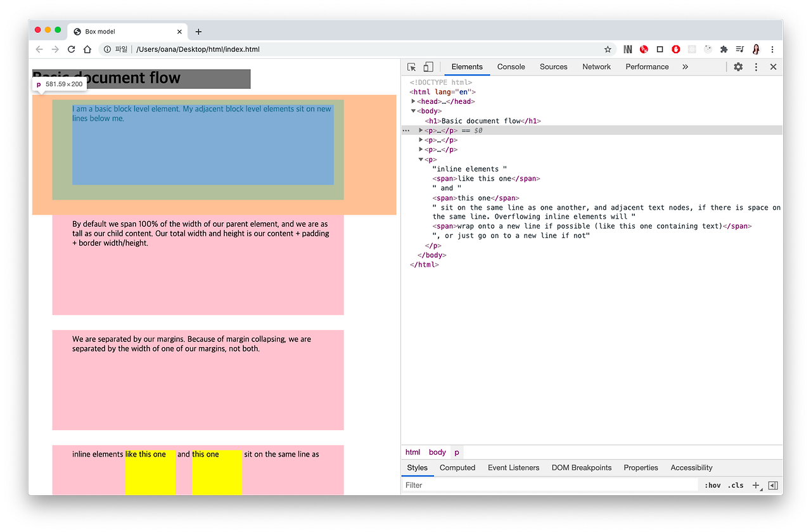Image resolution: width=811 pixels, height=532 pixels.
Task: Click the grayed-out atom extension icon
Action: click(692, 49)
